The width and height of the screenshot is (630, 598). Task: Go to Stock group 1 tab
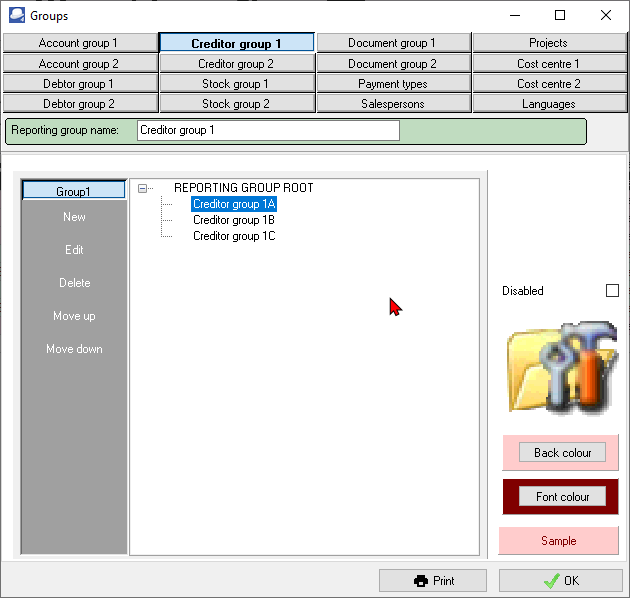237,84
